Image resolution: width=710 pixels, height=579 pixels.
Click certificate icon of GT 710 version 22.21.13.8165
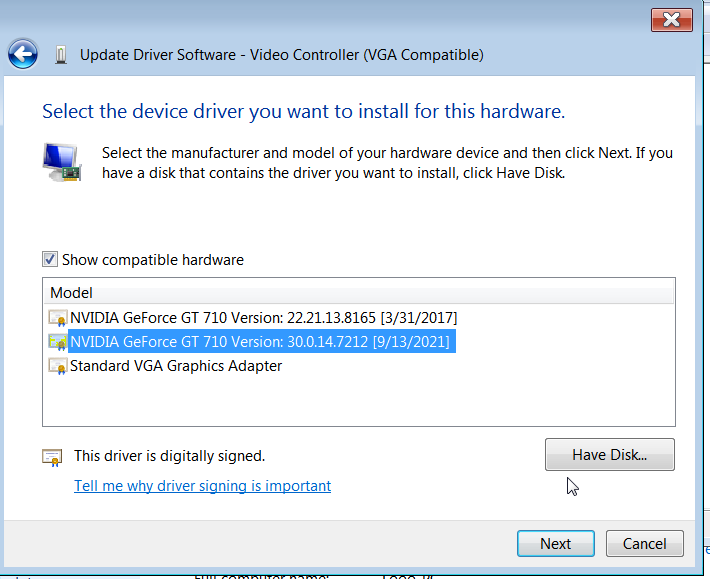[58, 318]
